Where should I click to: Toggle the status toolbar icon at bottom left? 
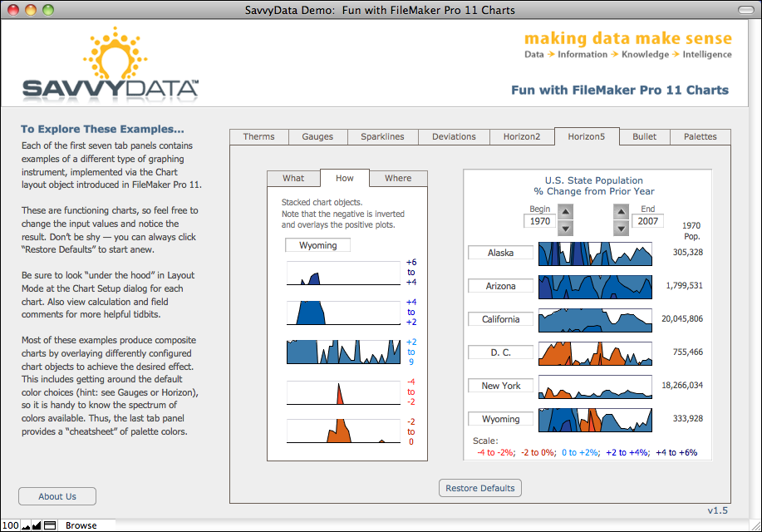[x=50, y=525]
